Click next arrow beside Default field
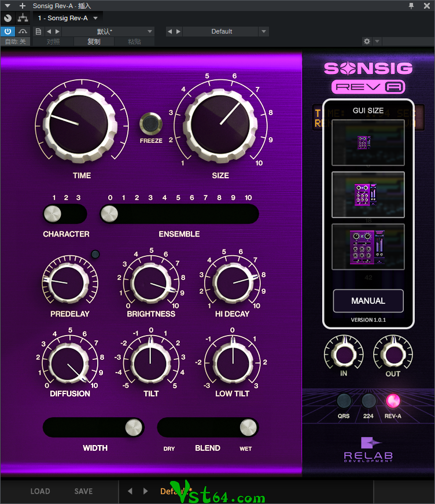Viewport: 435px width, 504px height. click(178, 31)
